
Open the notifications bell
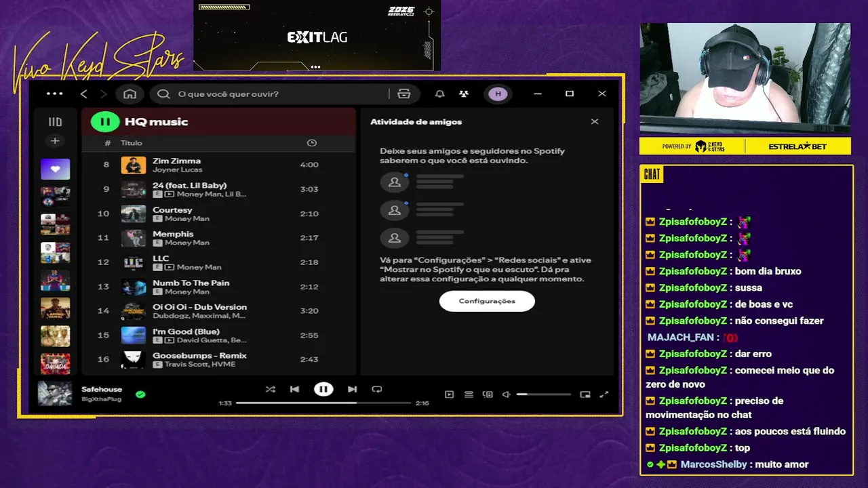pyautogui.click(x=439, y=94)
